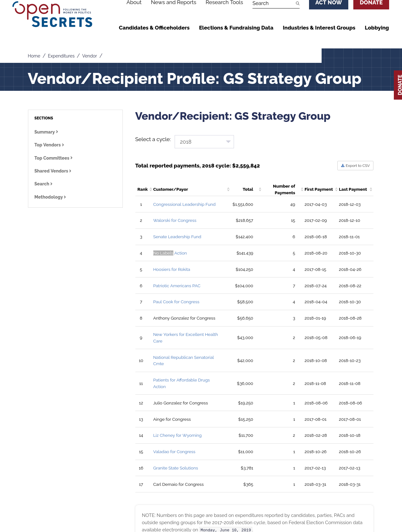The image size is (402, 532).
Task: Go to Home breadcrumb
Action: point(34,56)
